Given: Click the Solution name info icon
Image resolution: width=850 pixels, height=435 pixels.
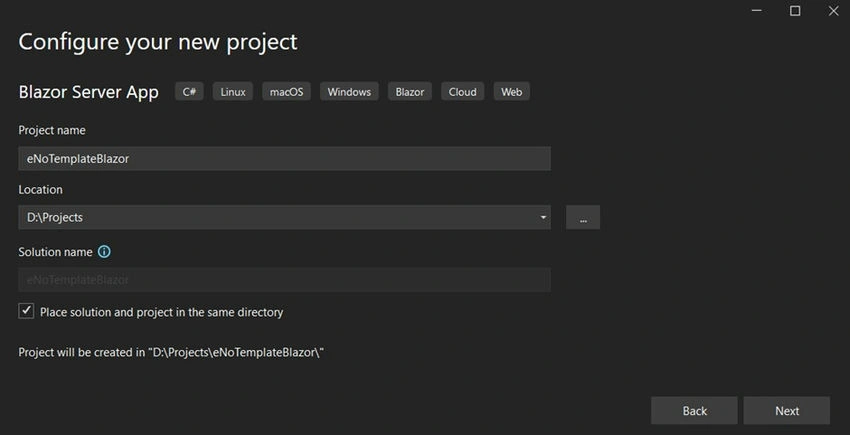Looking at the screenshot, I should click(x=104, y=252).
